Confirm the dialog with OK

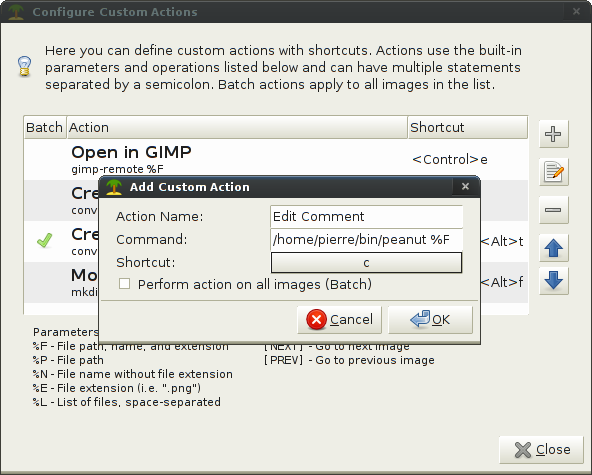(430, 320)
